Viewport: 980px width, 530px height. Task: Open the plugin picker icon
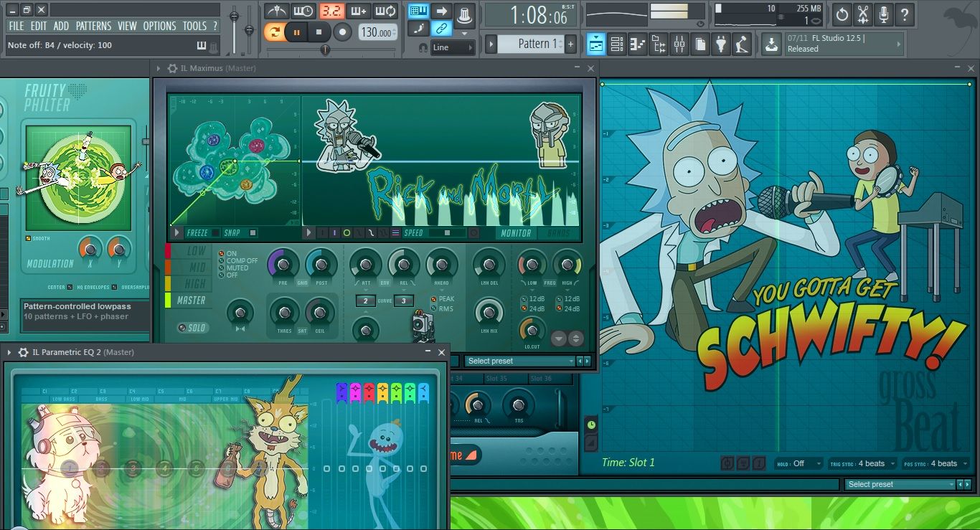[x=720, y=44]
